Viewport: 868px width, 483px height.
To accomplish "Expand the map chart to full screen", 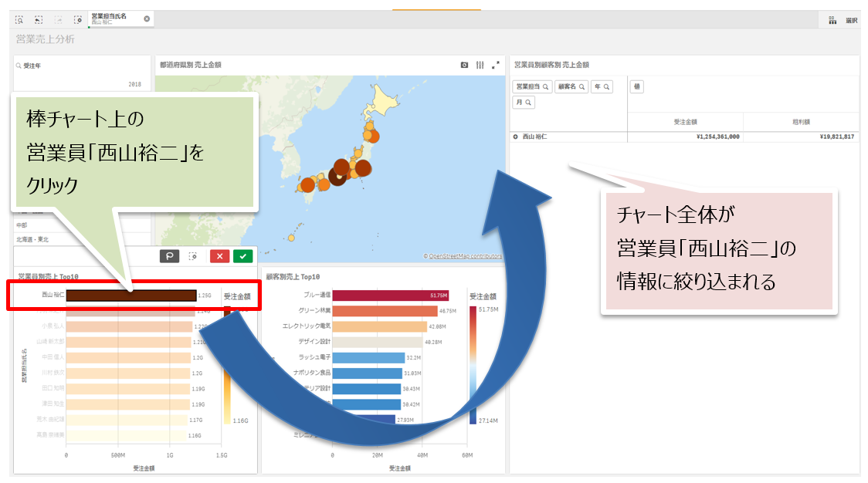I will [x=496, y=66].
